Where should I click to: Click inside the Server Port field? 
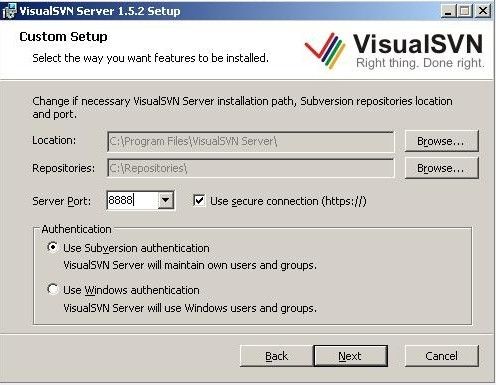132,200
